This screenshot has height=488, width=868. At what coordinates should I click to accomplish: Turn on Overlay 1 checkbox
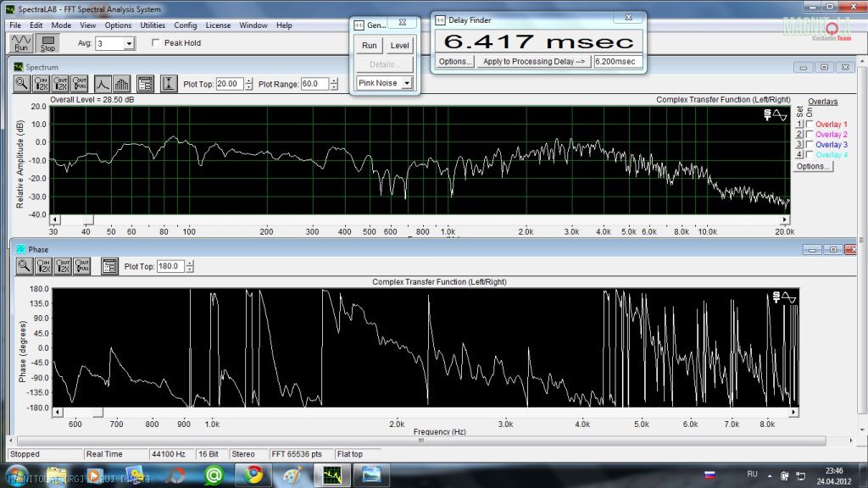tap(810, 124)
